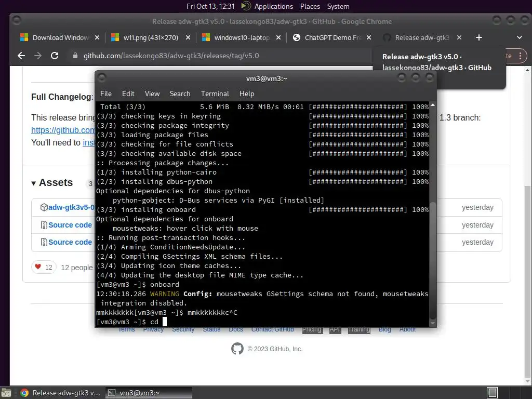Open Blog footer link
The width and height of the screenshot is (532, 399).
click(x=384, y=329)
